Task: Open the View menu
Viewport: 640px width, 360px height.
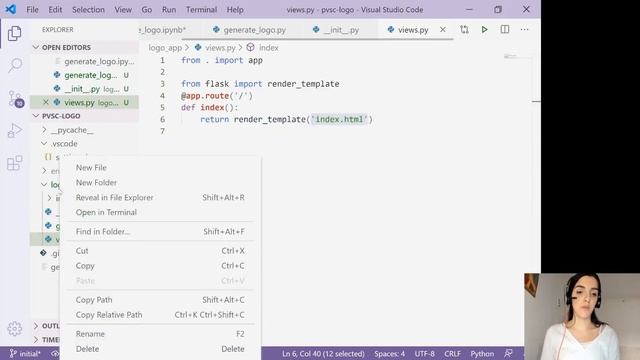Action: point(123,9)
